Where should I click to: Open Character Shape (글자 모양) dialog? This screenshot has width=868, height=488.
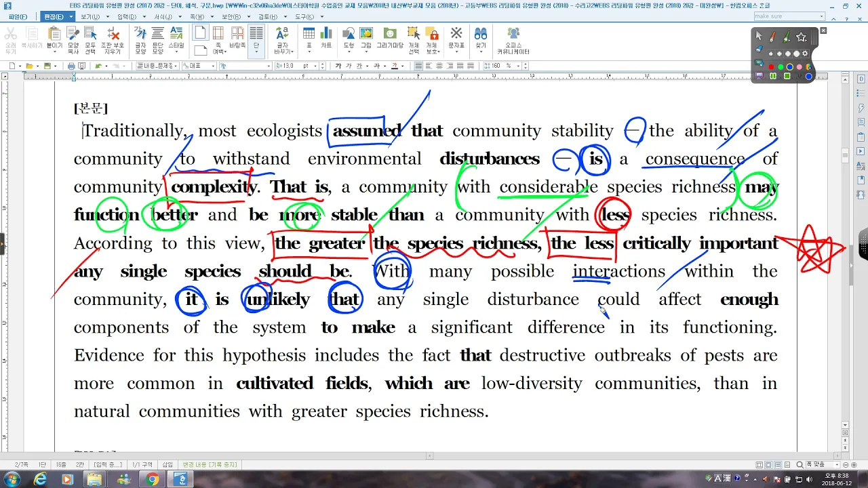pyautogui.click(x=140, y=41)
